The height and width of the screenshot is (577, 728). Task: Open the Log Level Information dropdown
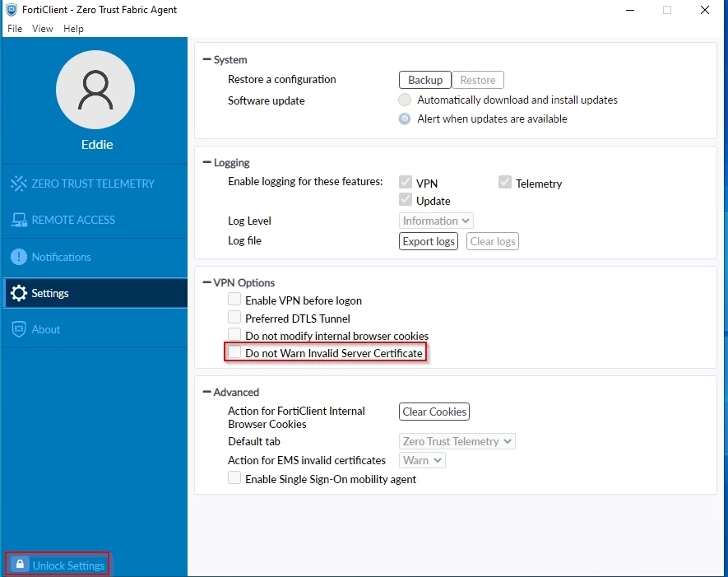[x=436, y=221]
